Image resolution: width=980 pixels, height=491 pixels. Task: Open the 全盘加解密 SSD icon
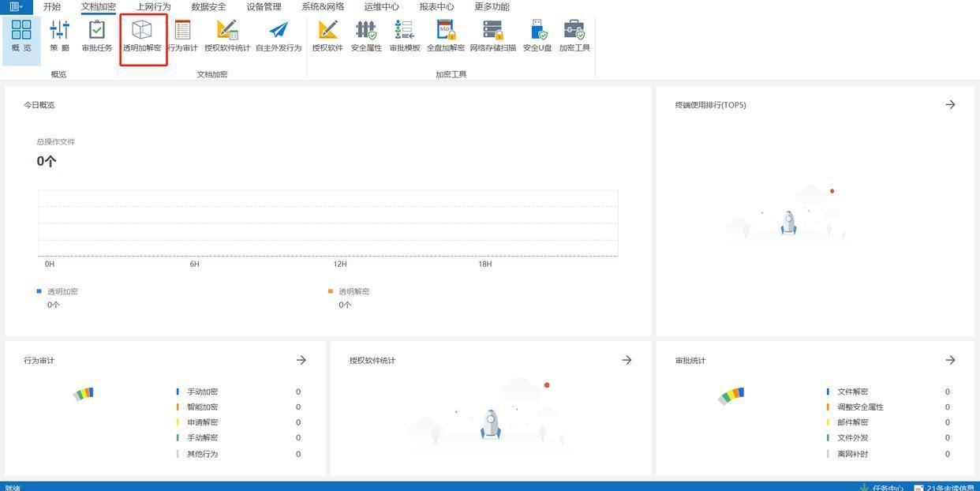click(446, 36)
